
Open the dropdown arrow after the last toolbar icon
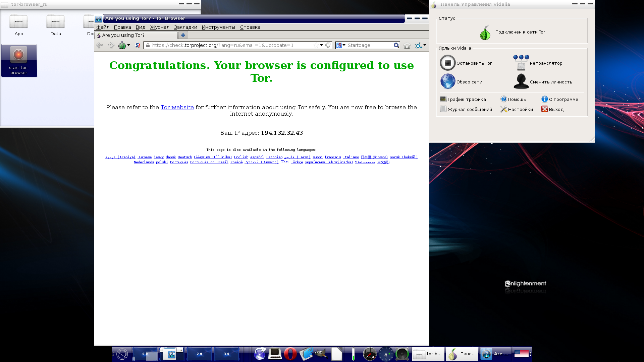425,45
